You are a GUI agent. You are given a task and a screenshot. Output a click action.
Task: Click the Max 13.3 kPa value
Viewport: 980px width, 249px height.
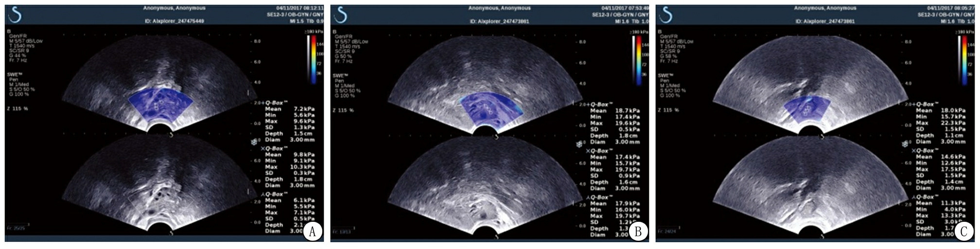[x=953, y=215]
